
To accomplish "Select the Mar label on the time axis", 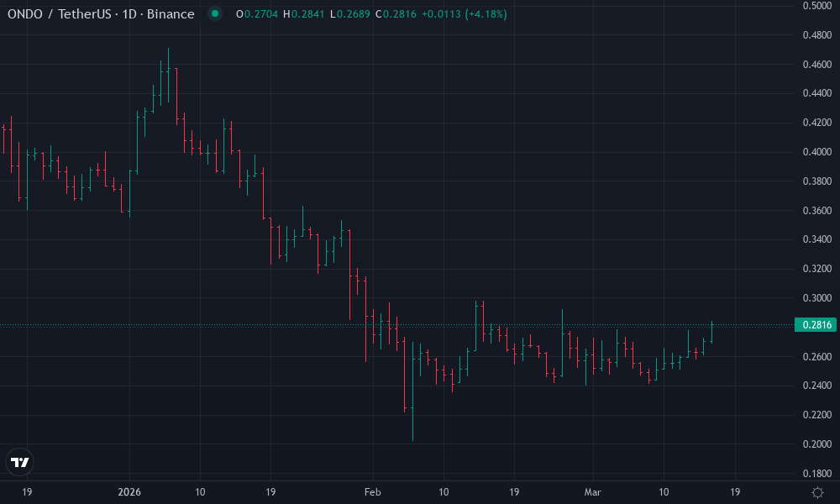I will coord(594,493).
